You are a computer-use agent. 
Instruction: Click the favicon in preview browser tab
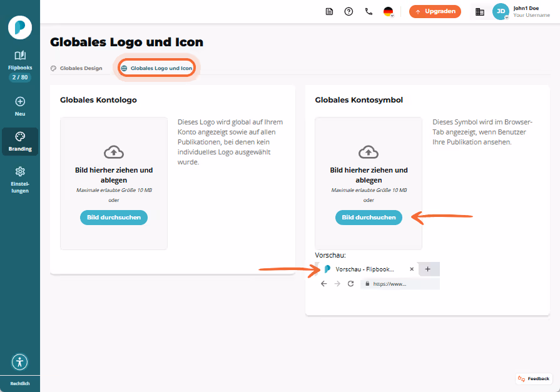click(x=327, y=269)
